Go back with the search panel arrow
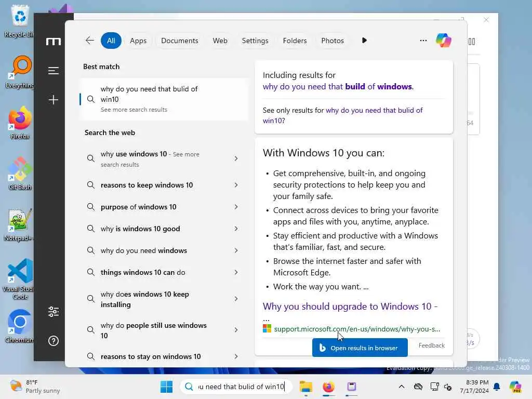532x399 pixels. tap(89, 41)
